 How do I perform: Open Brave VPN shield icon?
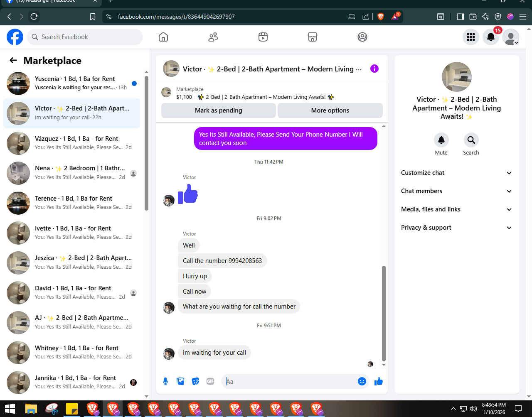pyautogui.click(x=498, y=17)
